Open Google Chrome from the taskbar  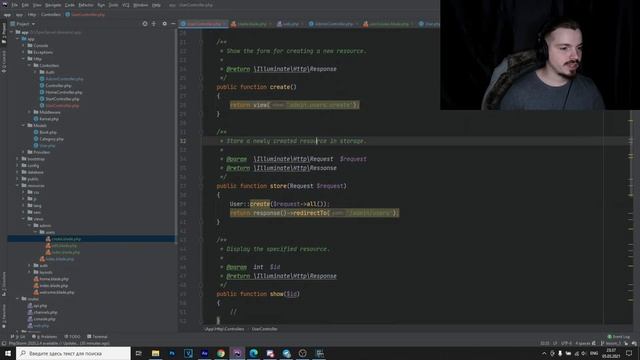[x=221, y=353]
